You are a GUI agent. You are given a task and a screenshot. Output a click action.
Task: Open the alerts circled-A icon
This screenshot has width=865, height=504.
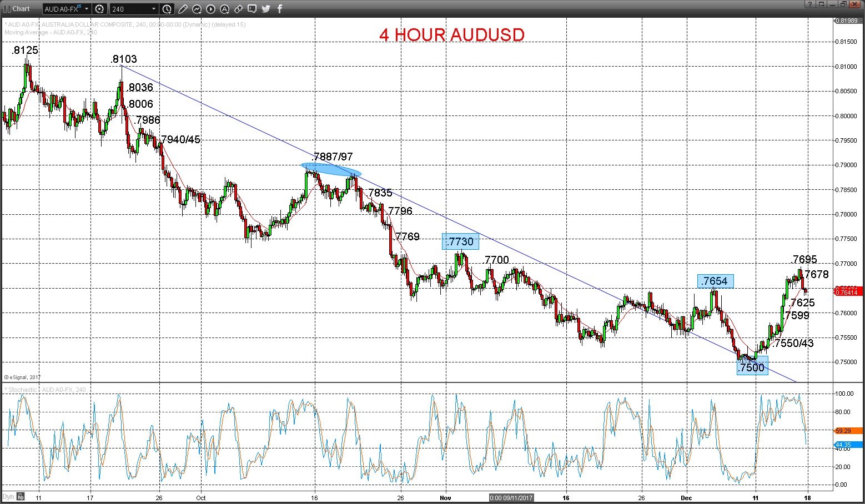click(224, 9)
